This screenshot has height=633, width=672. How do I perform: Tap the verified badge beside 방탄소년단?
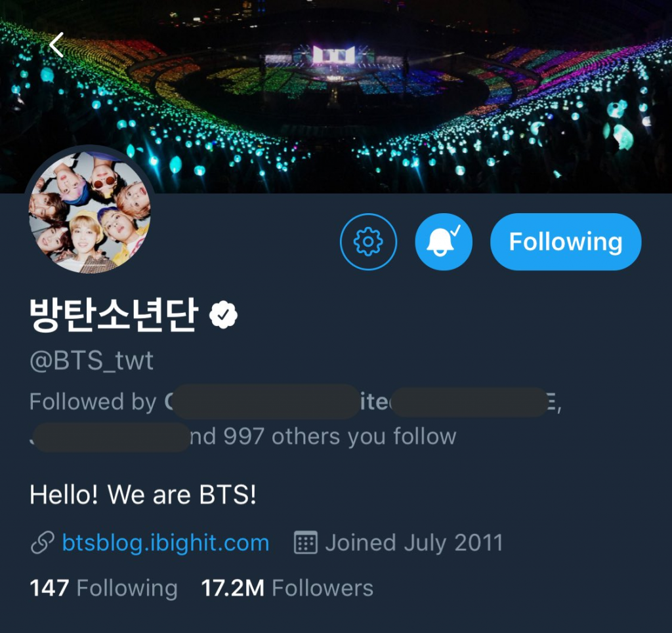tap(223, 315)
